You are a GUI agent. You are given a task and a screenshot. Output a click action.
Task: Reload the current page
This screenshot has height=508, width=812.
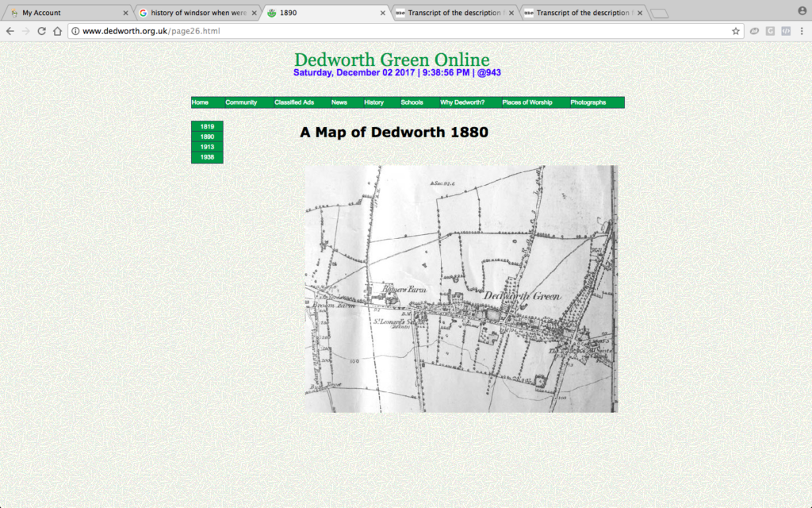tap(41, 31)
